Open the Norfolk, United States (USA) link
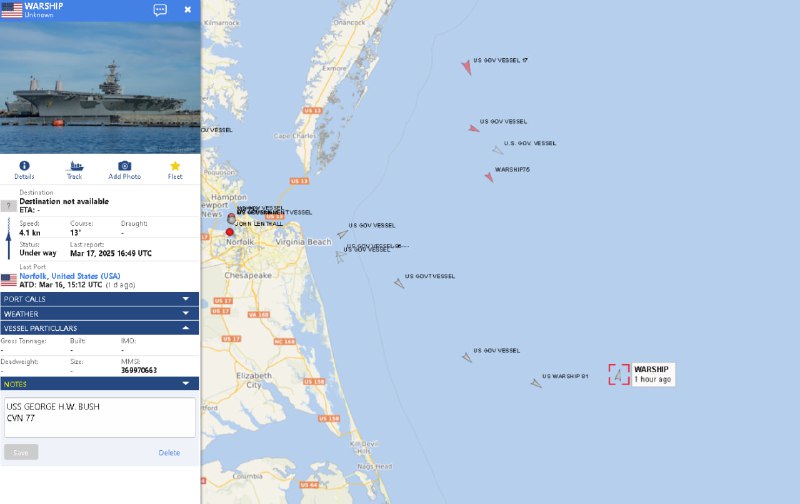The width and height of the screenshot is (800, 504). tap(70, 276)
